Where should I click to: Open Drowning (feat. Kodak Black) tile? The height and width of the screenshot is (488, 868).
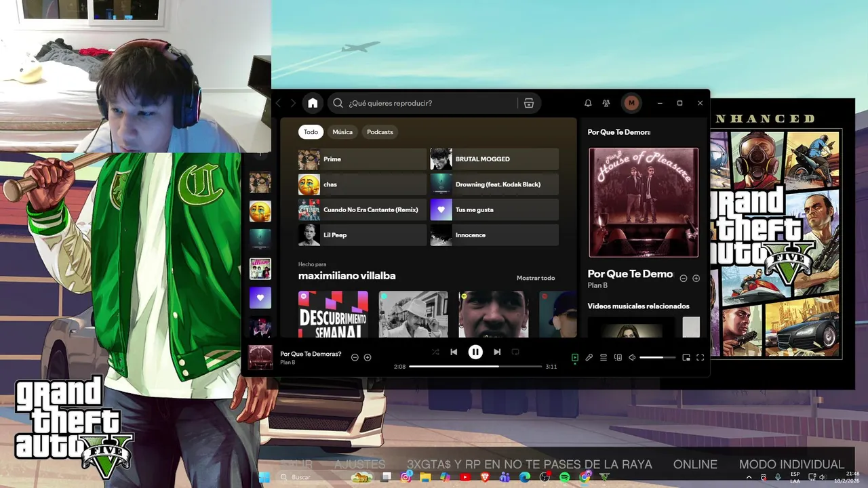tap(494, 184)
